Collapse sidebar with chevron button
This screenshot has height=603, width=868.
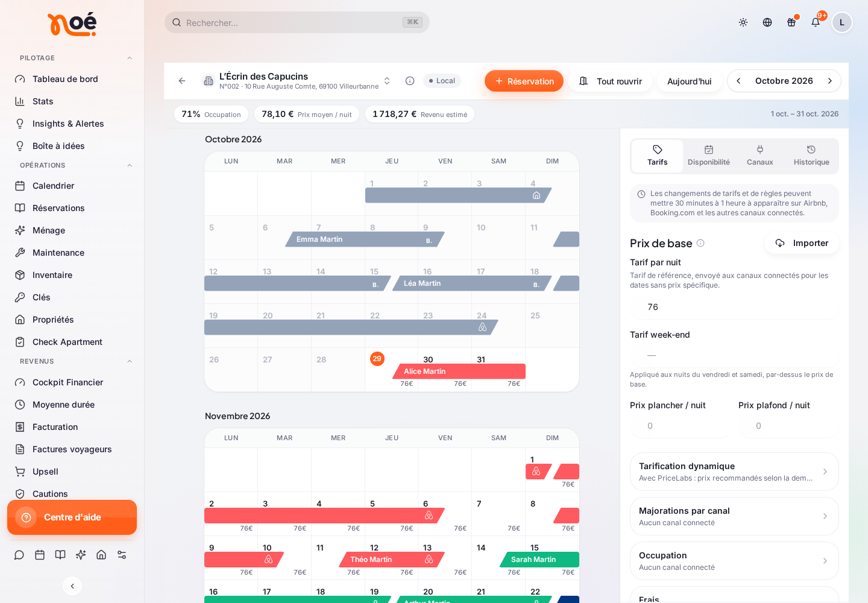coord(72,586)
